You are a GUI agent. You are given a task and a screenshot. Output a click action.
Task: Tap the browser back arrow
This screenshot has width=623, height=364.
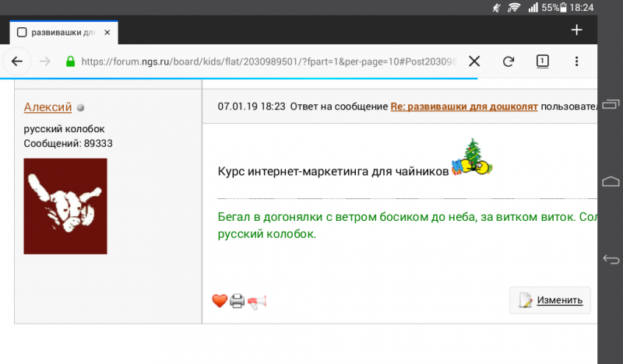pyautogui.click(x=17, y=61)
